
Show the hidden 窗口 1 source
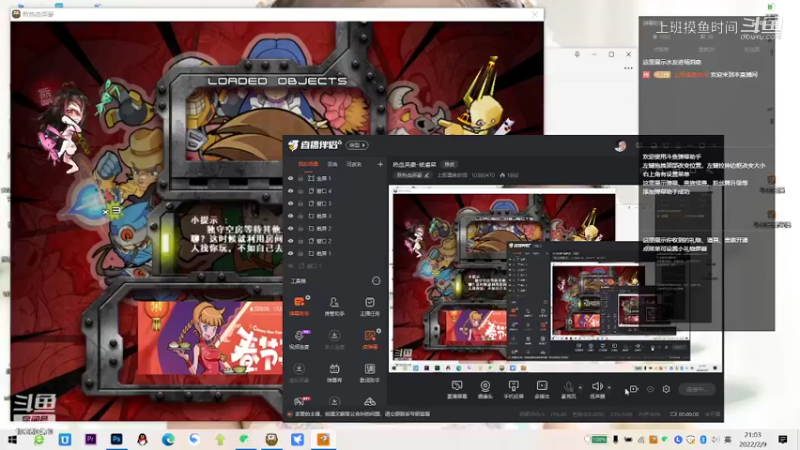pyautogui.click(x=291, y=266)
